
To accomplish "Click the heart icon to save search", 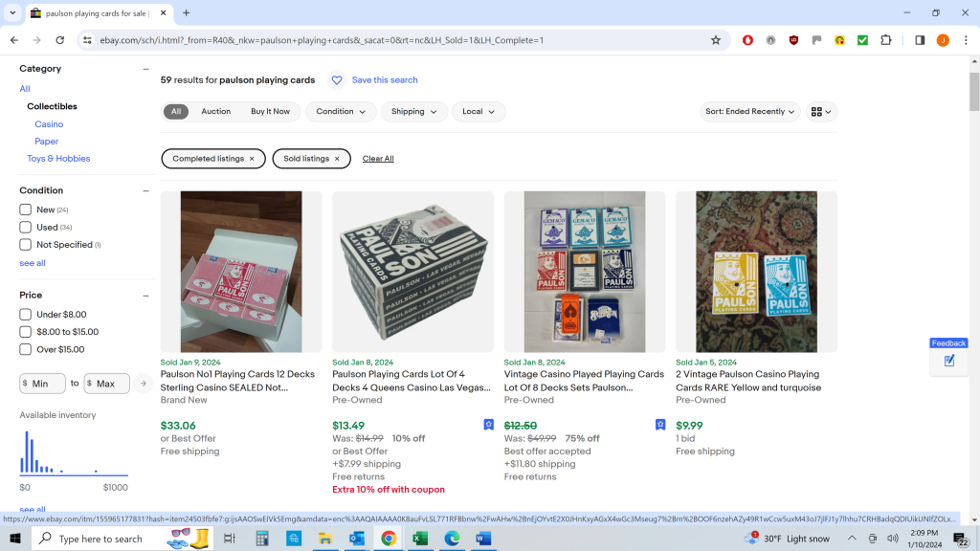I will coord(337,80).
